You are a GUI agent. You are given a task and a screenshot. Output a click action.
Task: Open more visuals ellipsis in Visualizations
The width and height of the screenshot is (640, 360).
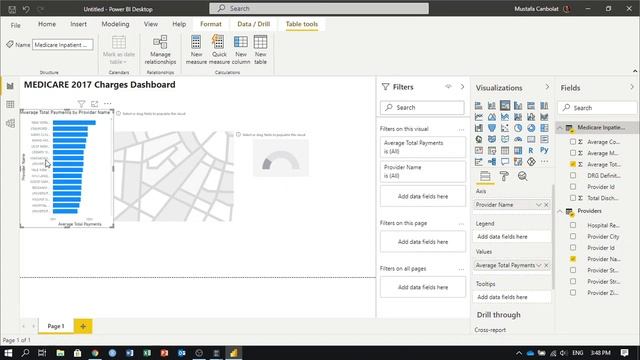click(x=544, y=162)
